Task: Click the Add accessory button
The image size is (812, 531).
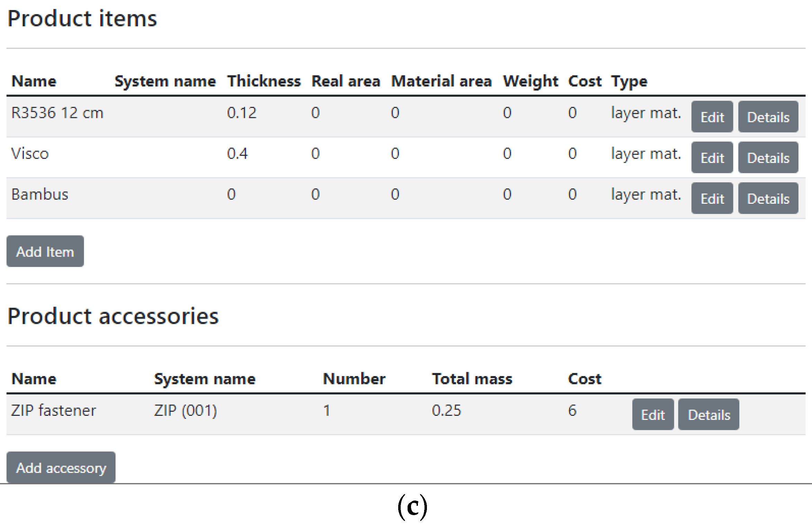Action: point(61,468)
